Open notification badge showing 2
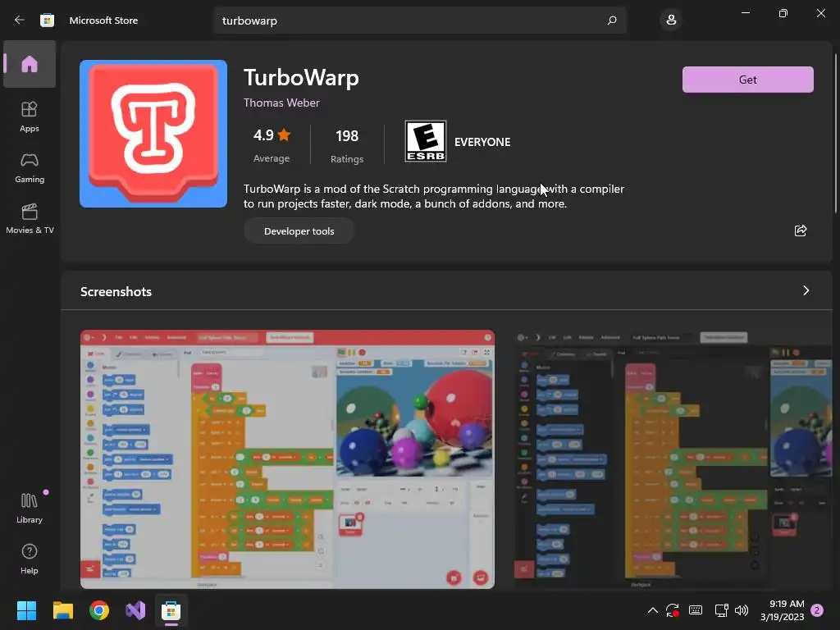840x630 pixels. pos(817,610)
